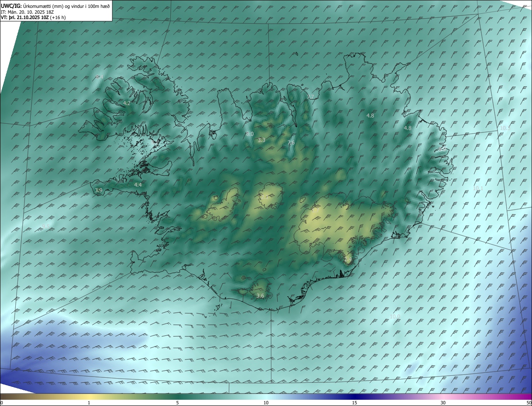
Task: Click the colorbar tick label 10
Action: click(x=266, y=403)
